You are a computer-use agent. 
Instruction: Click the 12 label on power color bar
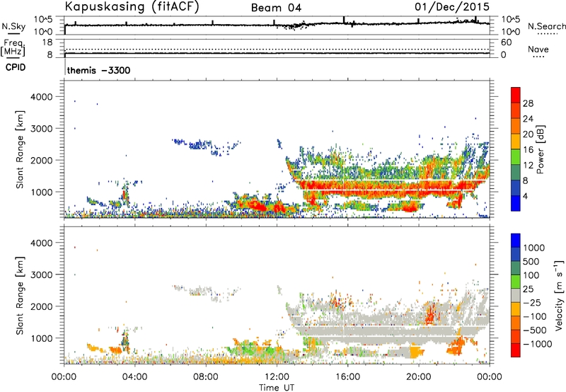[528, 166]
